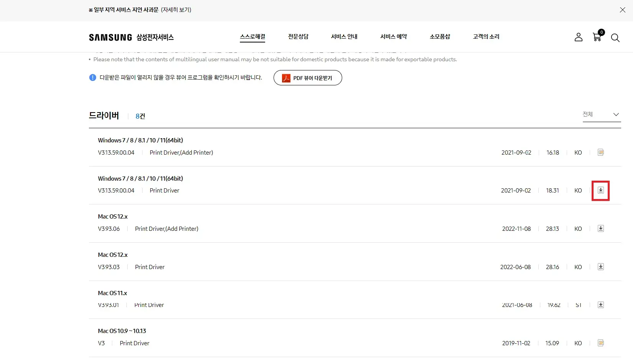Click the search magnifier icon
The image size is (633, 364).
tap(615, 38)
